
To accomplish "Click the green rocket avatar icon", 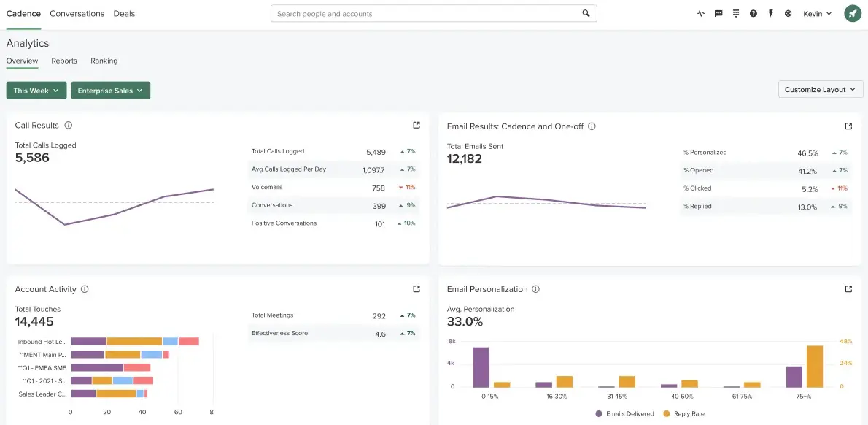I will point(851,14).
